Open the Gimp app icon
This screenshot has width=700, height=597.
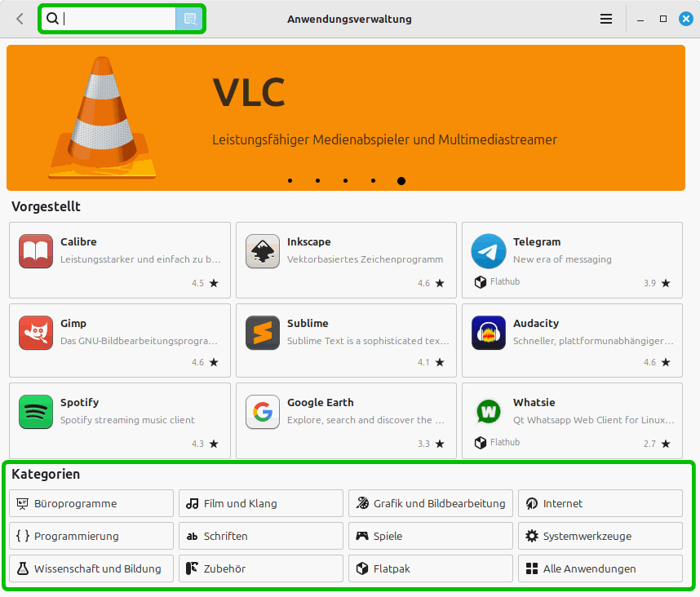tap(36, 333)
